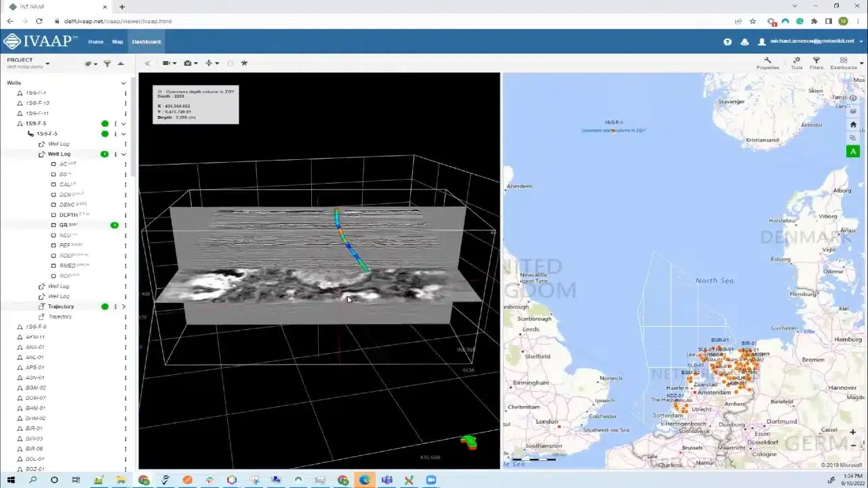Toggle the NEU curve checkbox

coord(54,235)
